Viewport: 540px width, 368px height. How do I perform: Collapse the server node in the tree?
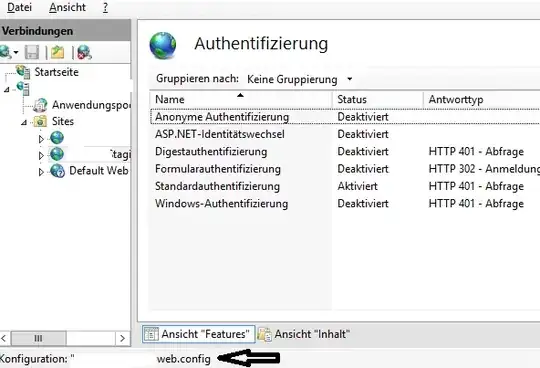[x=6, y=90]
